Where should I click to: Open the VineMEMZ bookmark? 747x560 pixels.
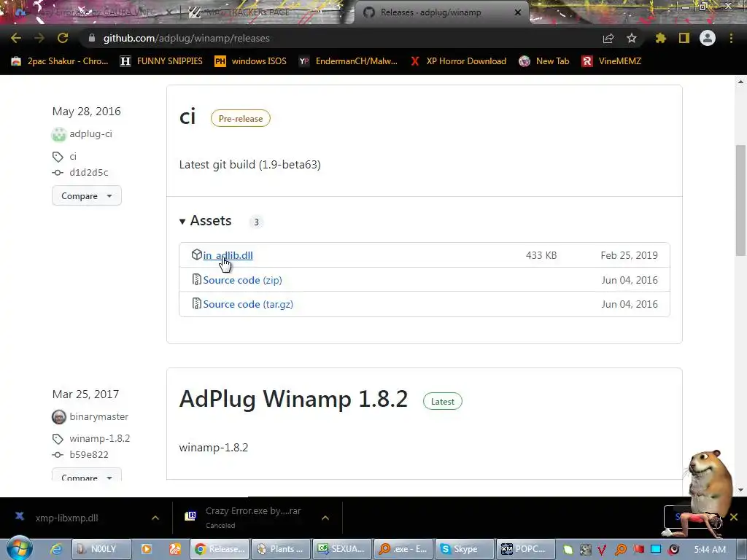[x=612, y=61]
